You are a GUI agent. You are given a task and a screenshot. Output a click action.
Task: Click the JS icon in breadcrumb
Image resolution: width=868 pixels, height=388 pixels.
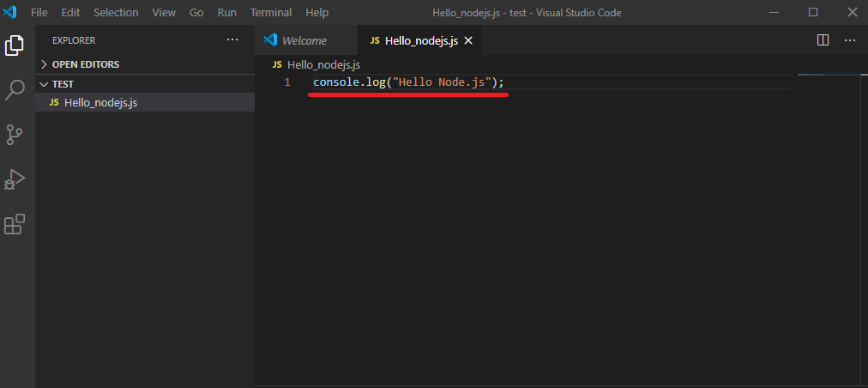[277, 65]
